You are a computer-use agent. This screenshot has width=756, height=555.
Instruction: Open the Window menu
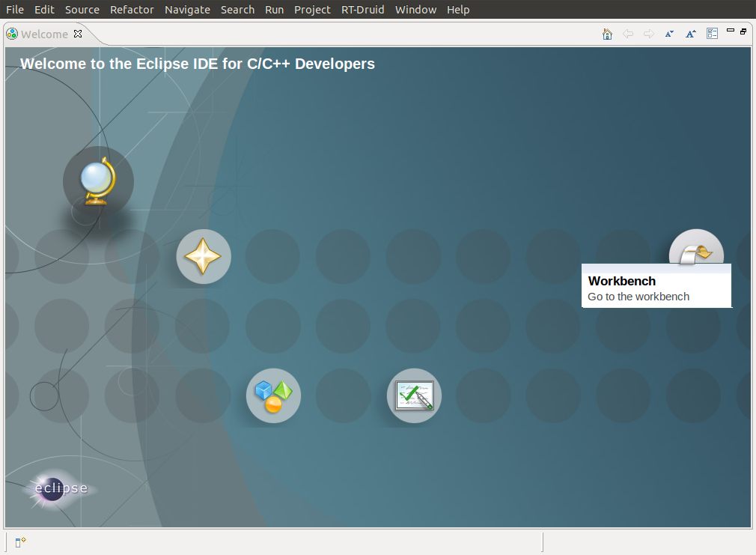click(415, 10)
